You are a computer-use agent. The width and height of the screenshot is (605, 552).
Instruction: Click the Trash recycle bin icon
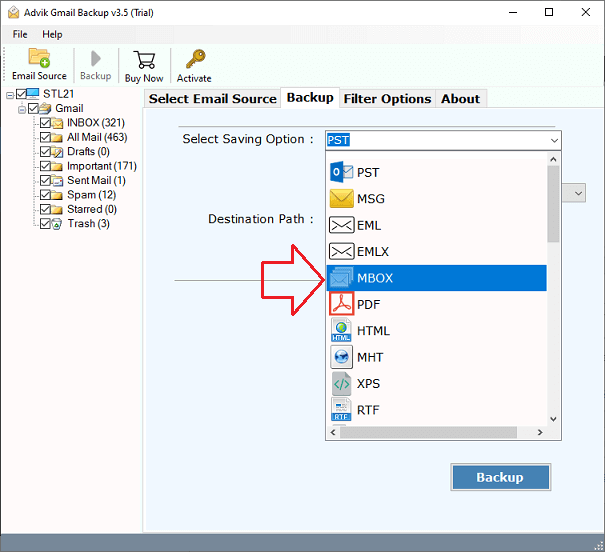[x=57, y=224]
